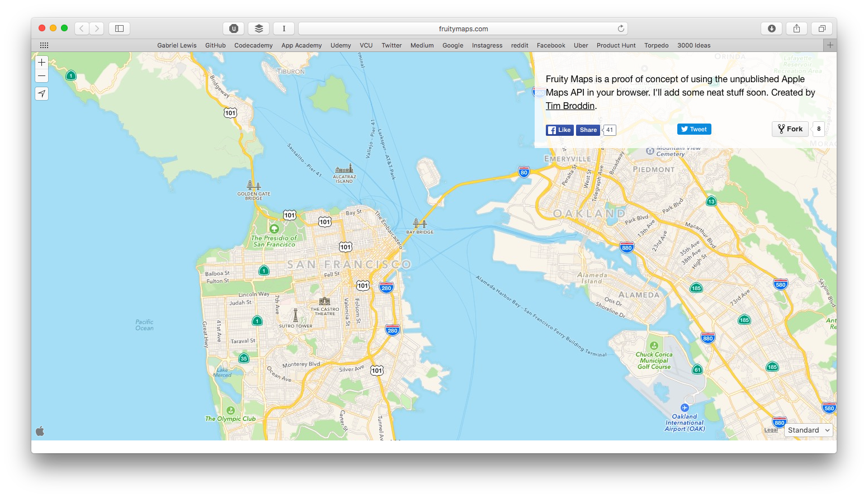
Task: Open Product Hunt bookmark
Action: pos(616,45)
